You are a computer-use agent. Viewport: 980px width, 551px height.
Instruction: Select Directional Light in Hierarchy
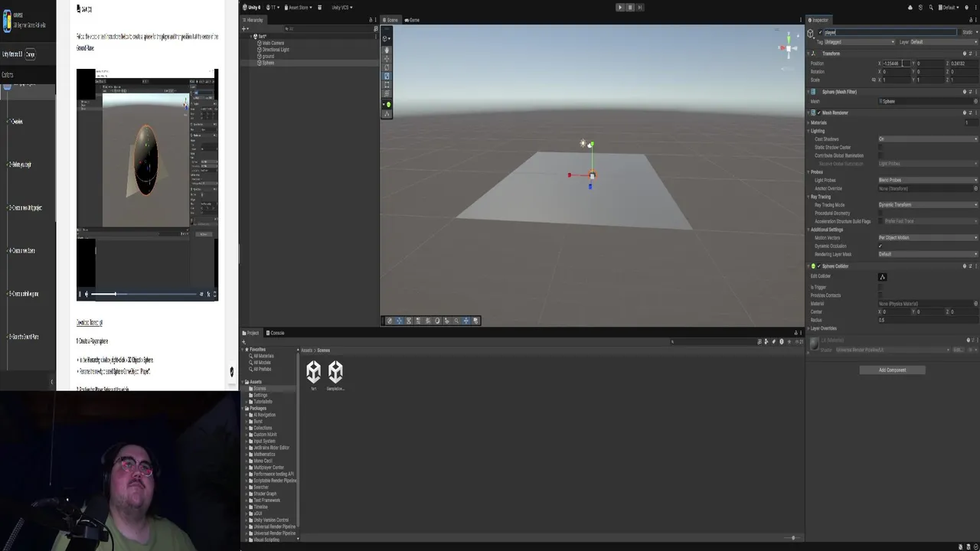pyautogui.click(x=274, y=50)
